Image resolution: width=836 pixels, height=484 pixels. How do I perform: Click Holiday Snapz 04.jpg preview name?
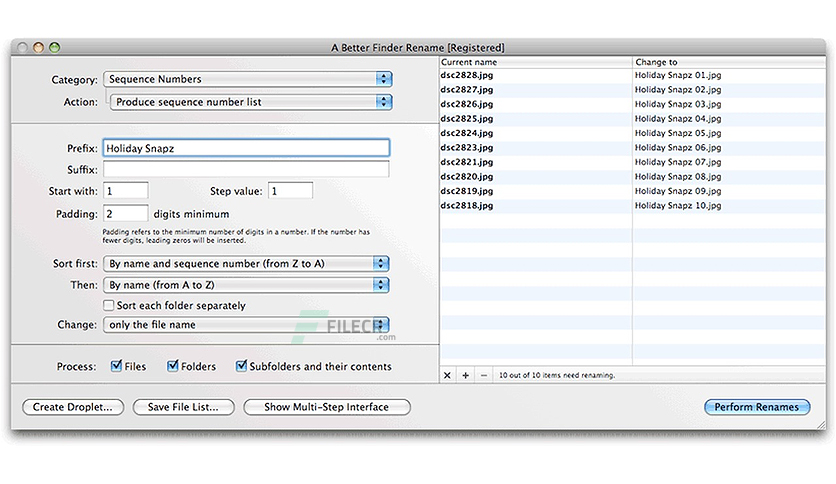click(x=678, y=118)
